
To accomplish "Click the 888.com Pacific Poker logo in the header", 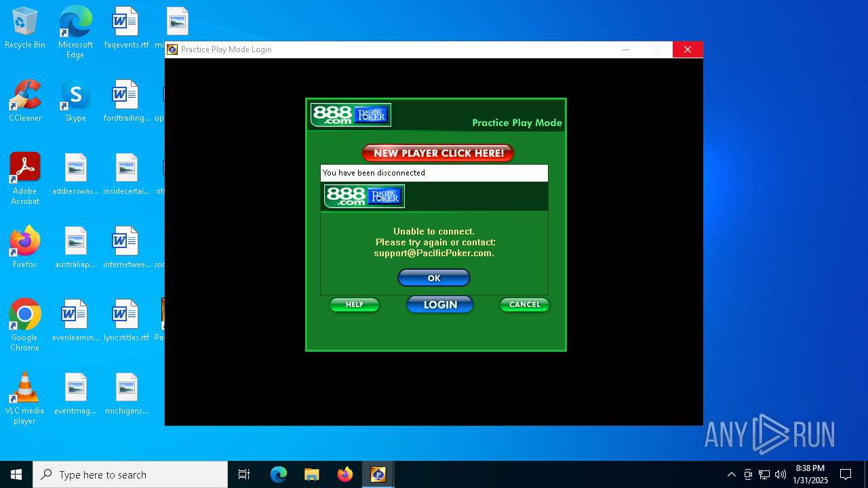I will tap(351, 115).
